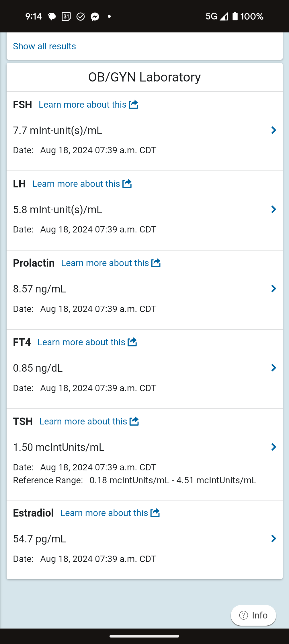The image size is (289, 644).
Task: Expand TSH result details arrow
Action: (x=274, y=447)
